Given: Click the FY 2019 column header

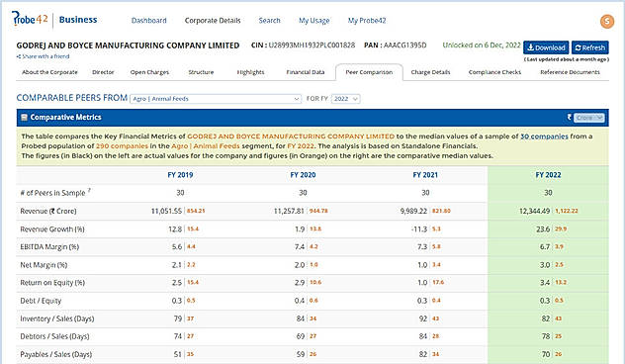Looking at the screenshot, I should (180, 175).
